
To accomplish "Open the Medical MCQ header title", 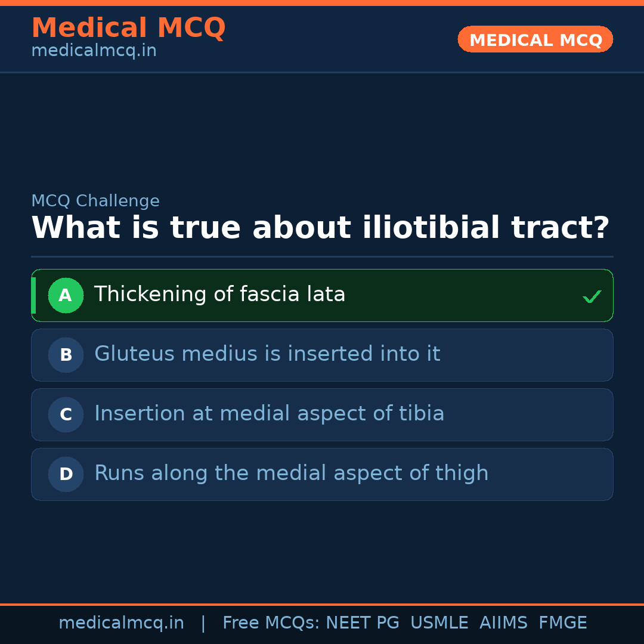I will point(128,28).
